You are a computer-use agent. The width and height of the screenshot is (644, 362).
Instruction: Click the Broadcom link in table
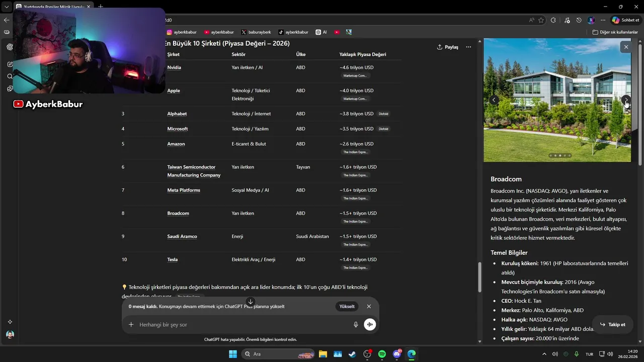pyautogui.click(x=178, y=213)
